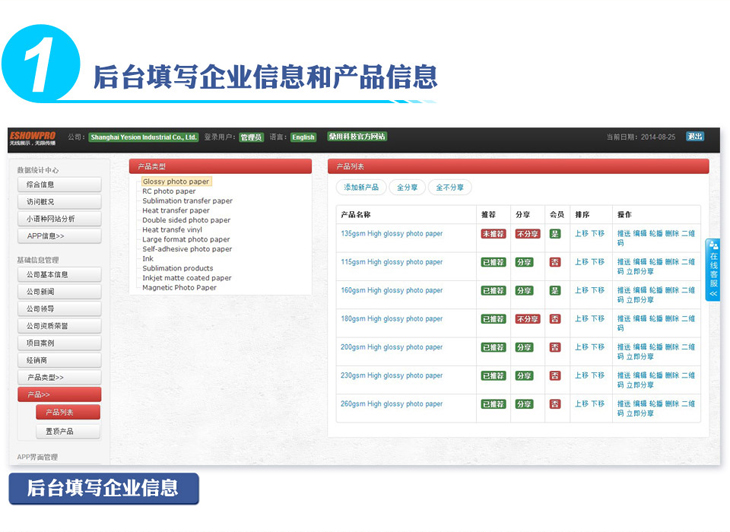
Task: Toggle 不分享 status for 180gsm paper
Action: pos(527,319)
